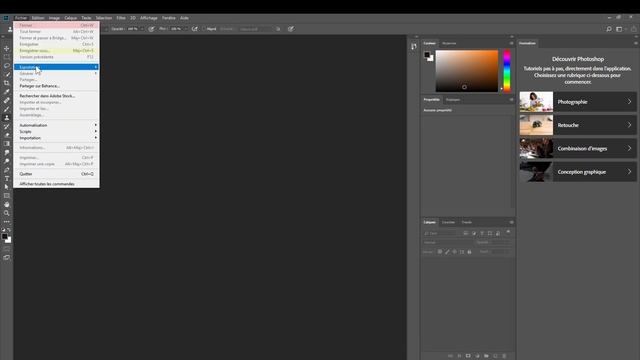The height and width of the screenshot is (360, 640).
Task: Open the Retouche tutorial card
Action: [578, 125]
